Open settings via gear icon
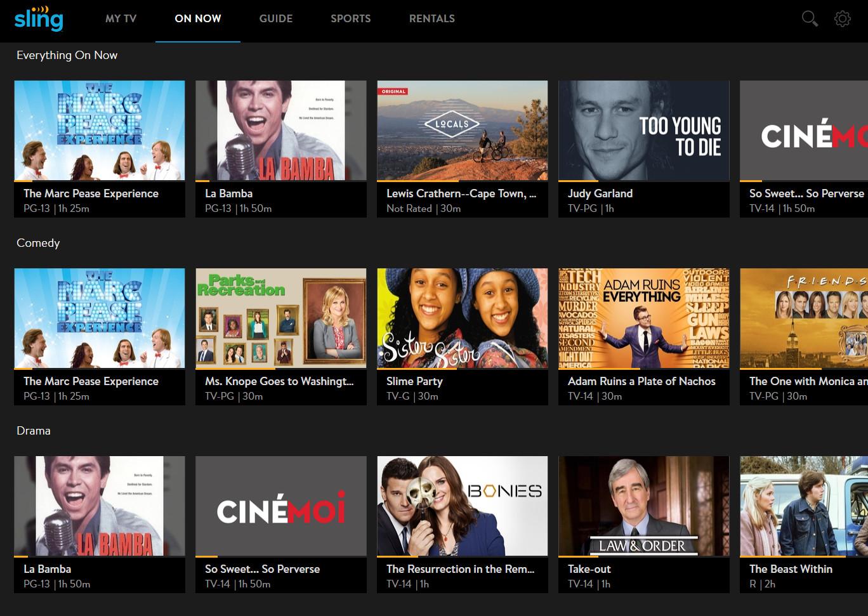The image size is (868, 616). (x=843, y=18)
